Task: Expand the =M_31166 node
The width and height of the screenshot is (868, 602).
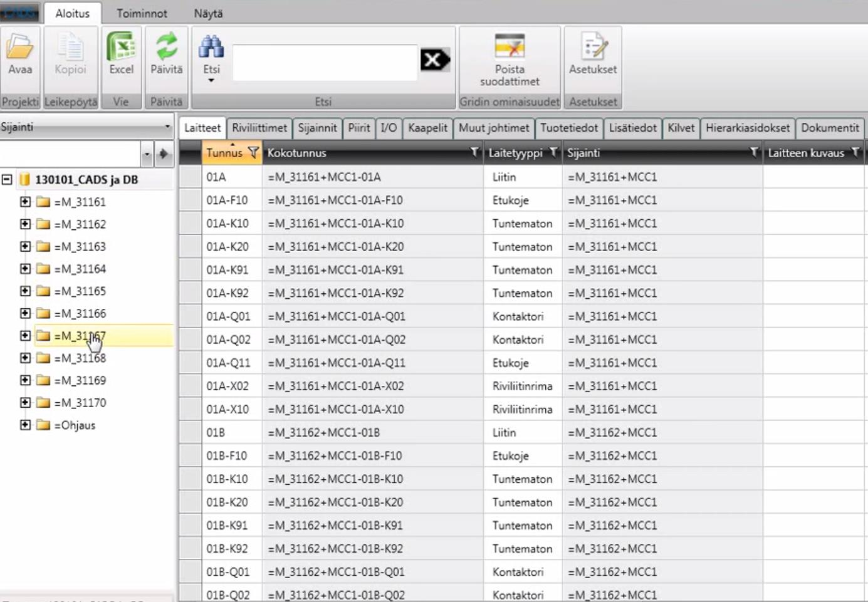Action: coord(25,313)
